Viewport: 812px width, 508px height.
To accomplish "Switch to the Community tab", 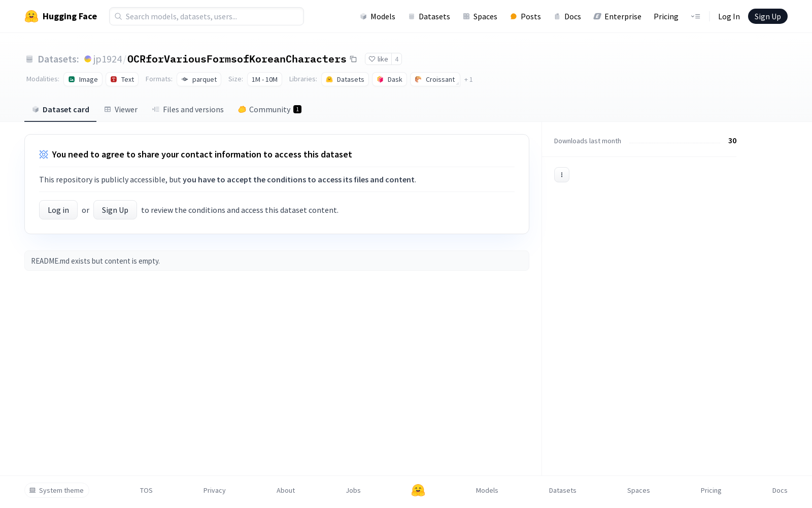I will click(x=269, y=109).
